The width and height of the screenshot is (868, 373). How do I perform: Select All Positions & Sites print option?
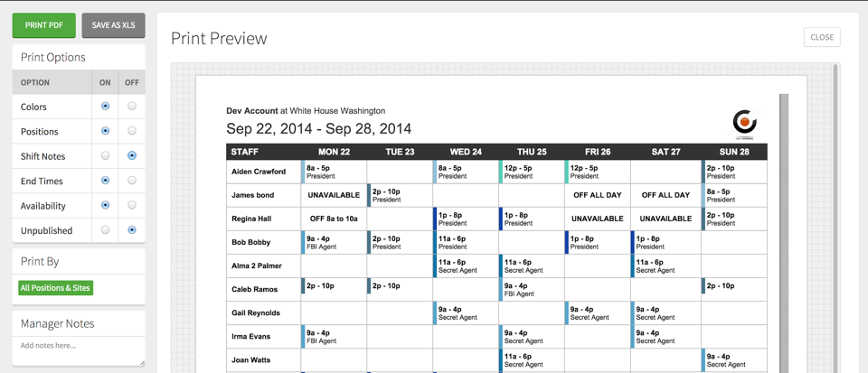point(55,288)
